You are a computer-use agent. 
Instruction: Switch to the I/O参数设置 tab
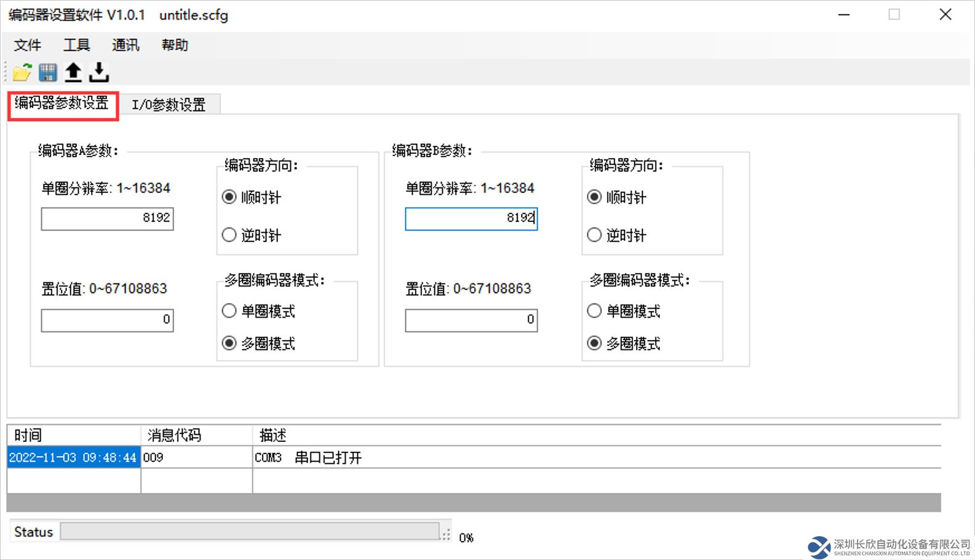pyautogui.click(x=169, y=105)
